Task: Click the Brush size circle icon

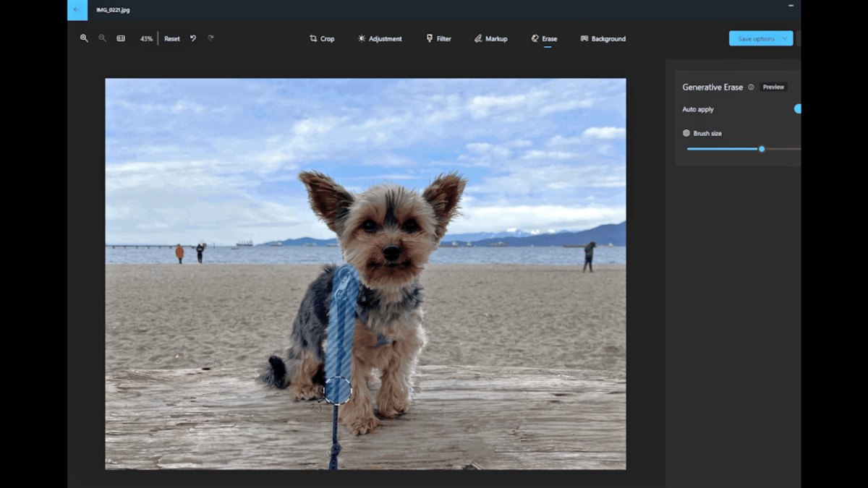Action: [686, 133]
